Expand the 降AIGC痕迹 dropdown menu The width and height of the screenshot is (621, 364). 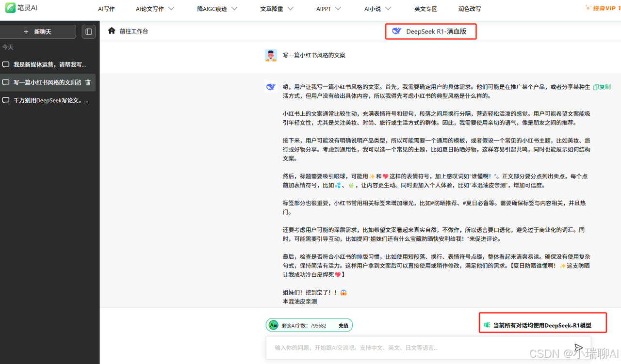point(217,9)
